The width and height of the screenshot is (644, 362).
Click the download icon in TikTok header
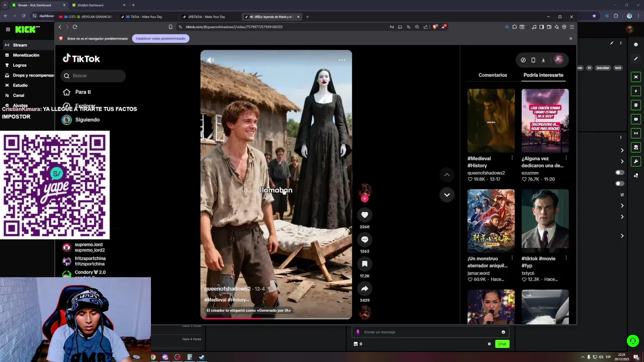pyautogui.click(x=543, y=60)
